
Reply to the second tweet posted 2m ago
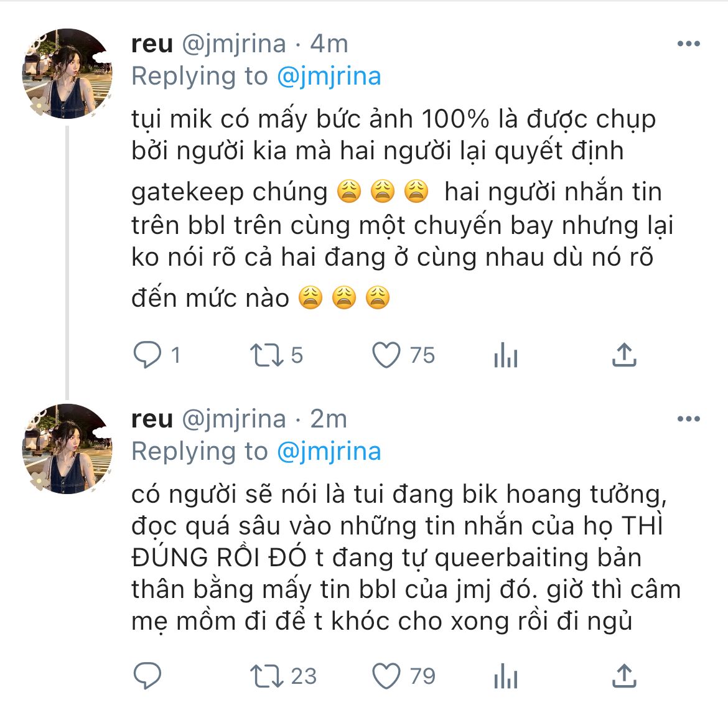[x=148, y=676]
